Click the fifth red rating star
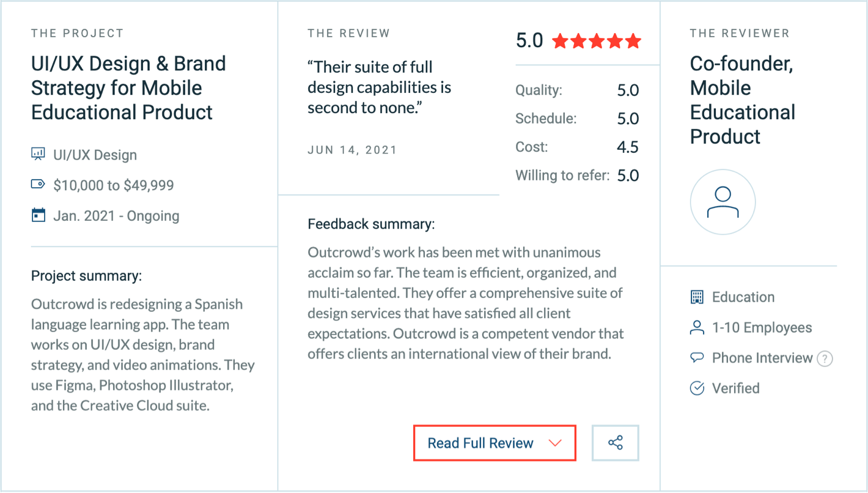This screenshot has height=493, width=868. pyautogui.click(x=634, y=40)
